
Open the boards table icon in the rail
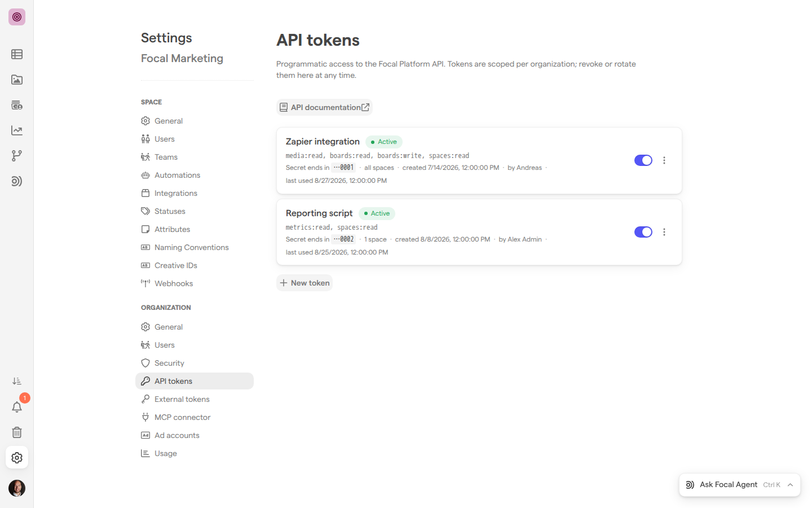point(17,54)
